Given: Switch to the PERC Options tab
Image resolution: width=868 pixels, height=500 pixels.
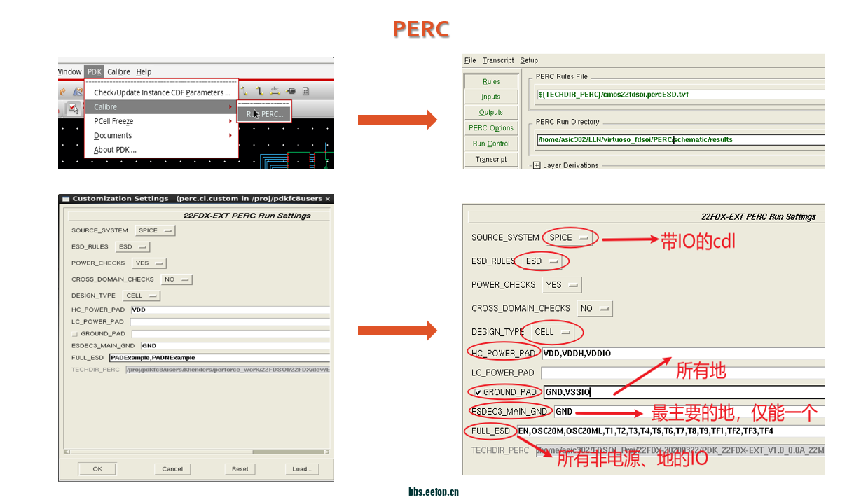Looking at the screenshot, I should (491, 128).
